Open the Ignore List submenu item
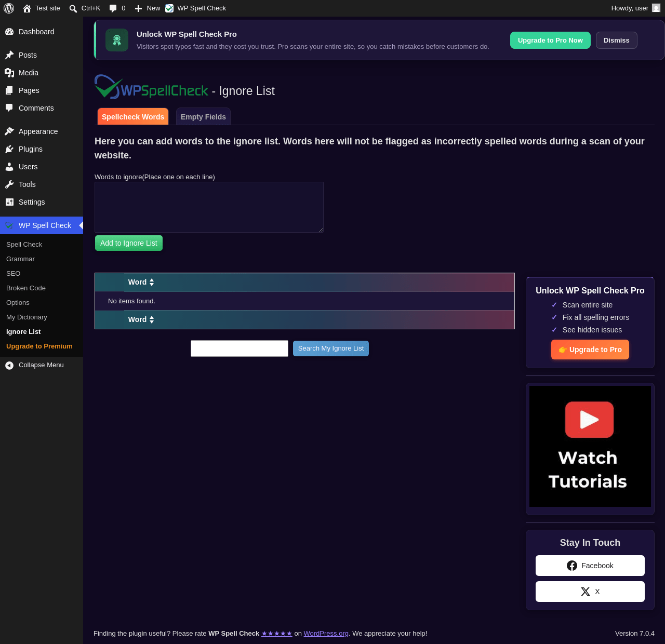This screenshot has height=644, width=665. click(23, 332)
